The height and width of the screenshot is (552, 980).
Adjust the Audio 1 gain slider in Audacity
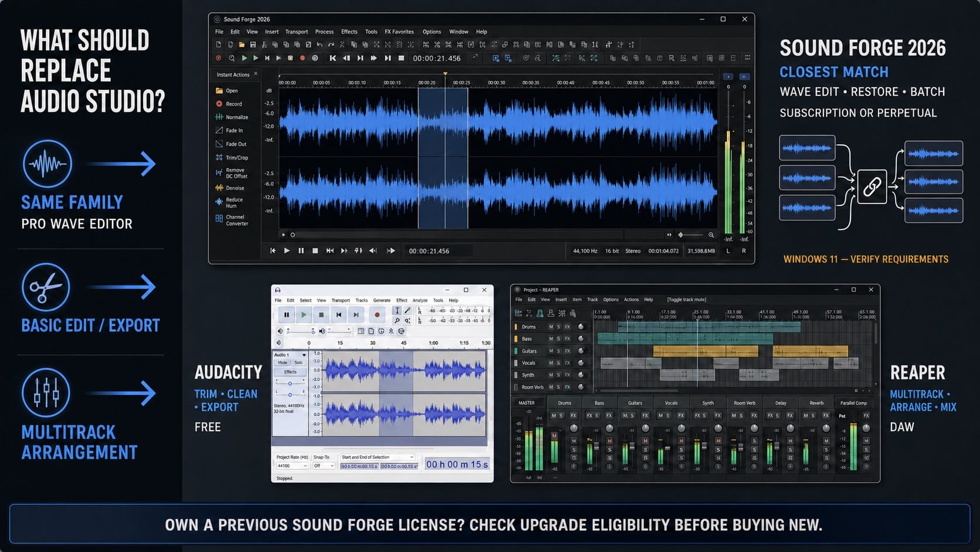coord(290,384)
